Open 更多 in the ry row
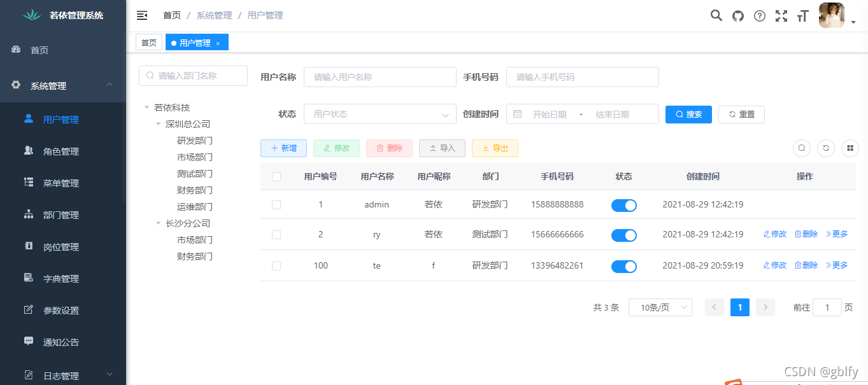Image resolution: width=868 pixels, height=385 pixels. (x=837, y=234)
